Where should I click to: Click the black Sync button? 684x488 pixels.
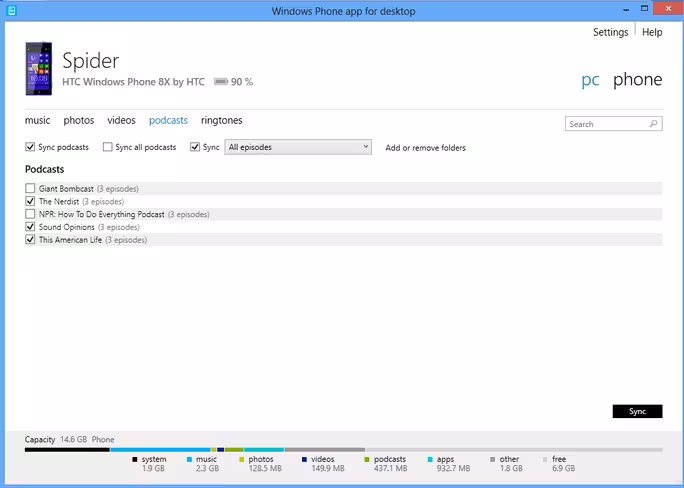pos(637,411)
